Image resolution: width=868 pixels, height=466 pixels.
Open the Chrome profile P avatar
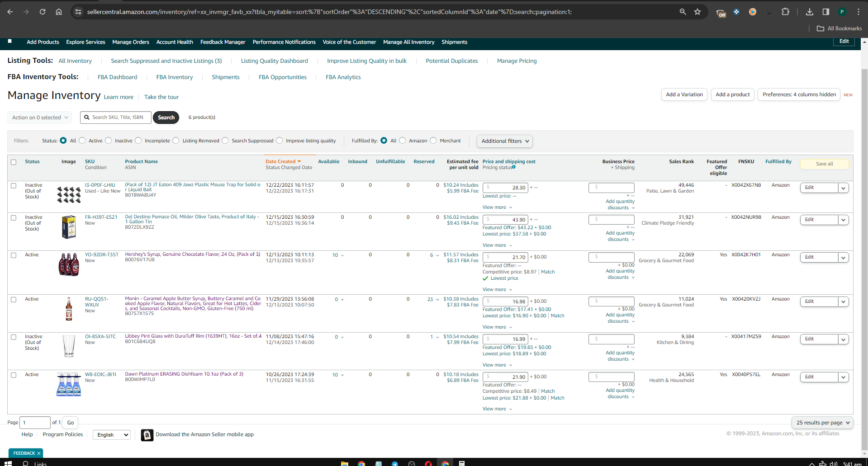coord(842,12)
